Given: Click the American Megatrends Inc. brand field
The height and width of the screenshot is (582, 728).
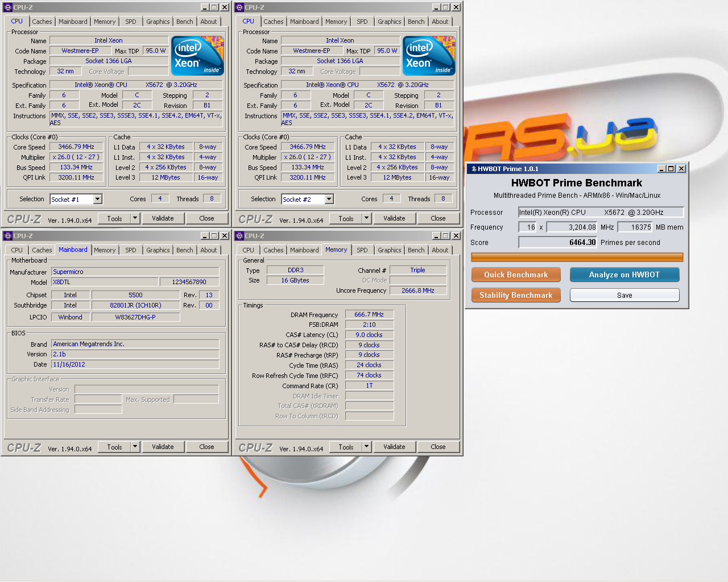Looking at the screenshot, I should [135, 344].
